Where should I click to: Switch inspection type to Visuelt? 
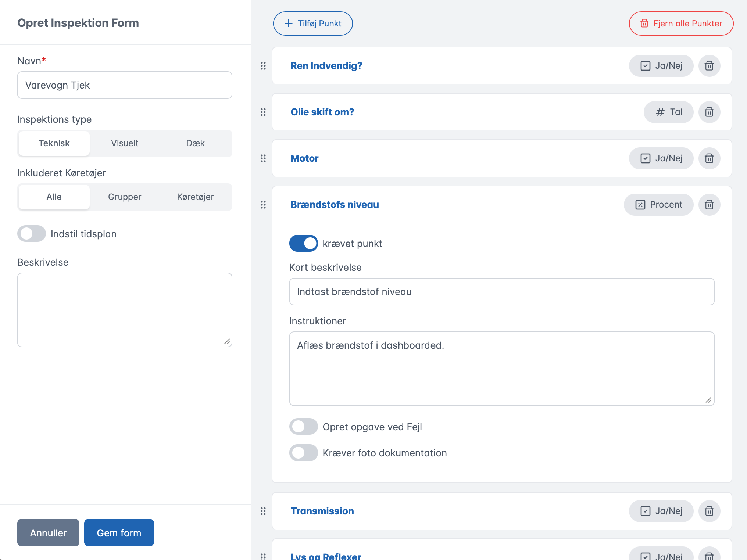[125, 143]
